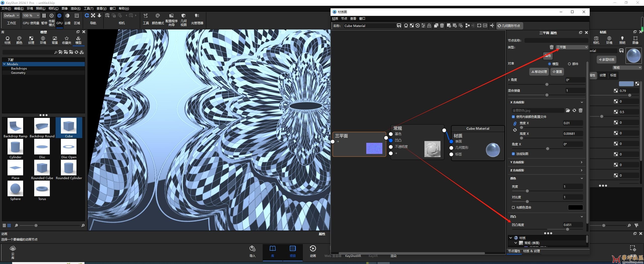Delete texture type with trash icon beside 类型
The height and width of the screenshot is (264, 644).
coord(552,47)
